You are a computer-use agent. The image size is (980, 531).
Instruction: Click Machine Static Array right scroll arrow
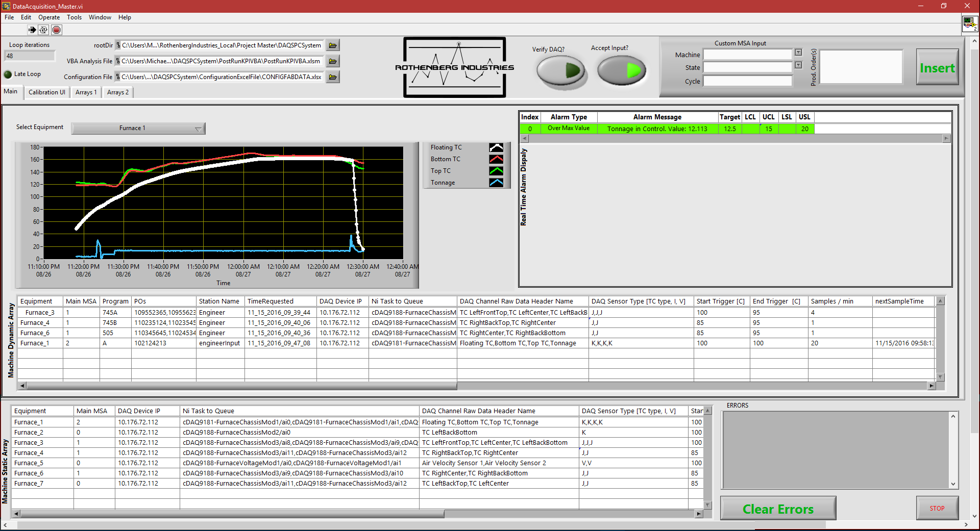(x=699, y=514)
